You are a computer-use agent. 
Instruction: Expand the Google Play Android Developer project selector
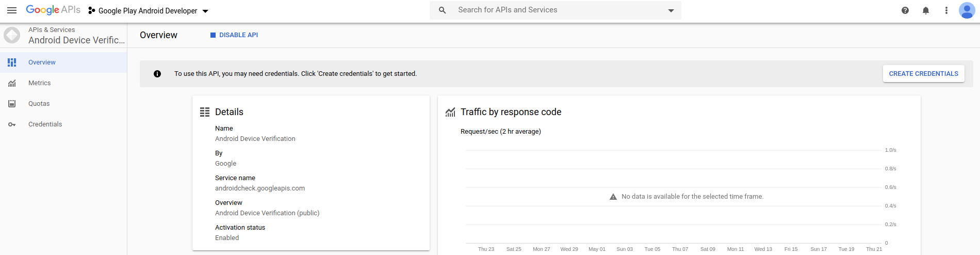click(x=149, y=11)
